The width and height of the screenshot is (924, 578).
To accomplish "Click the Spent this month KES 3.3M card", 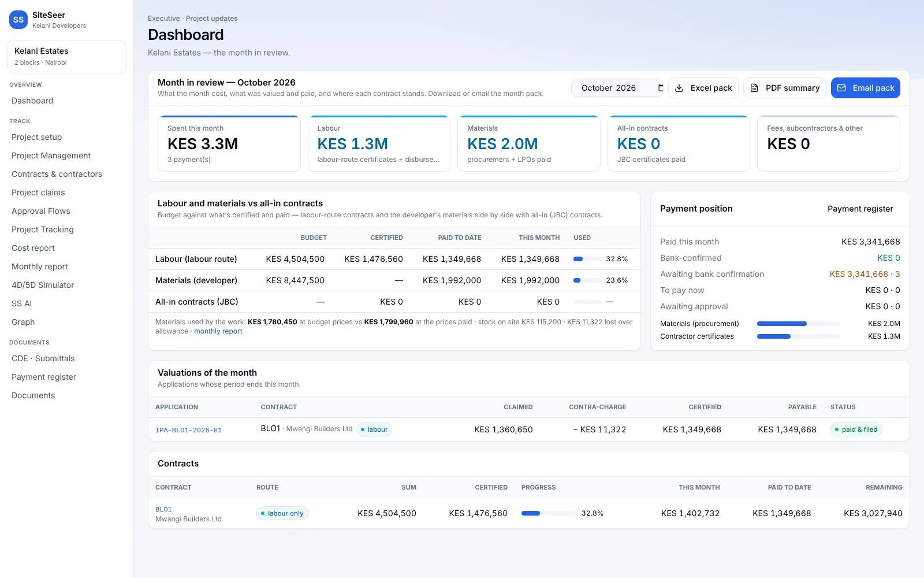I will (x=229, y=143).
